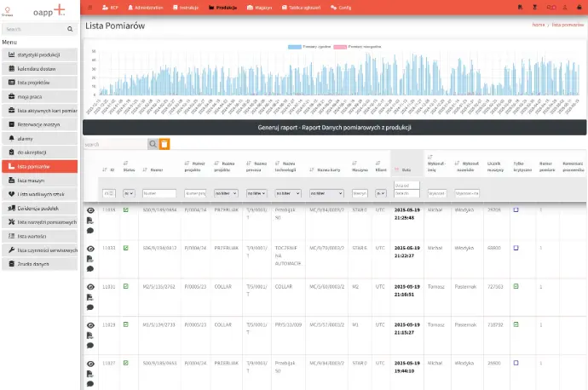The image size is (588, 390).
Task: Open the Tablica ogłoszeń top menu
Action: click(x=301, y=8)
